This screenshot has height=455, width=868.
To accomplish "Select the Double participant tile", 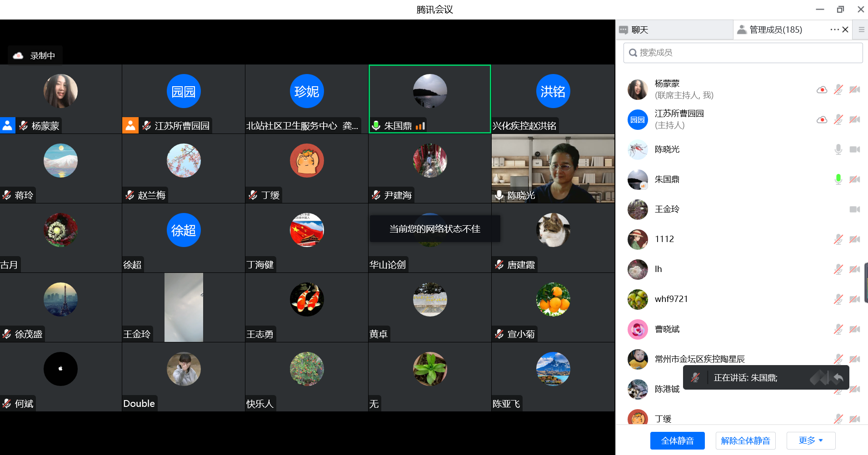I will [x=184, y=377].
